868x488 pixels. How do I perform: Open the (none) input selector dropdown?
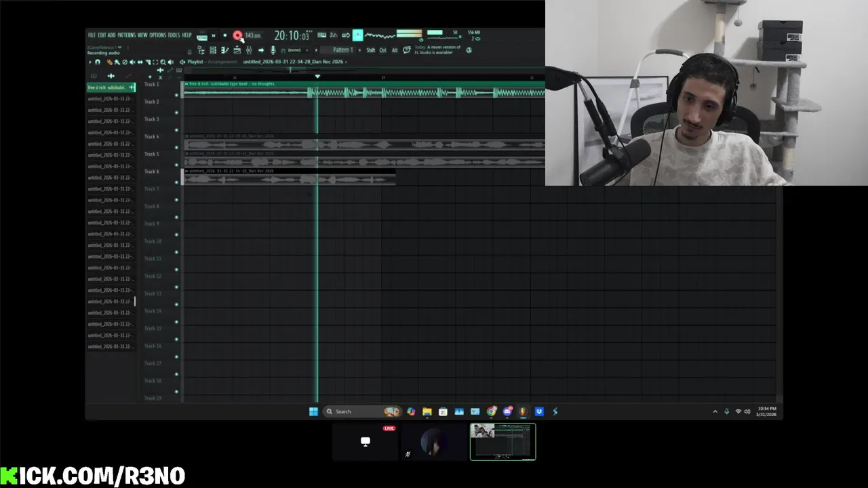tap(294, 50)
